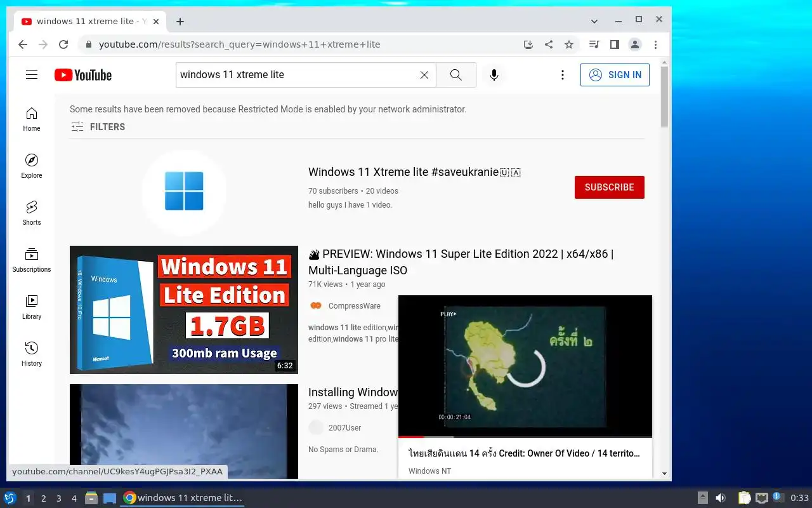The width and height of the screenshot is (812, 508).
Task: Open History in the sidebar
Action: (x=32, y=354)
